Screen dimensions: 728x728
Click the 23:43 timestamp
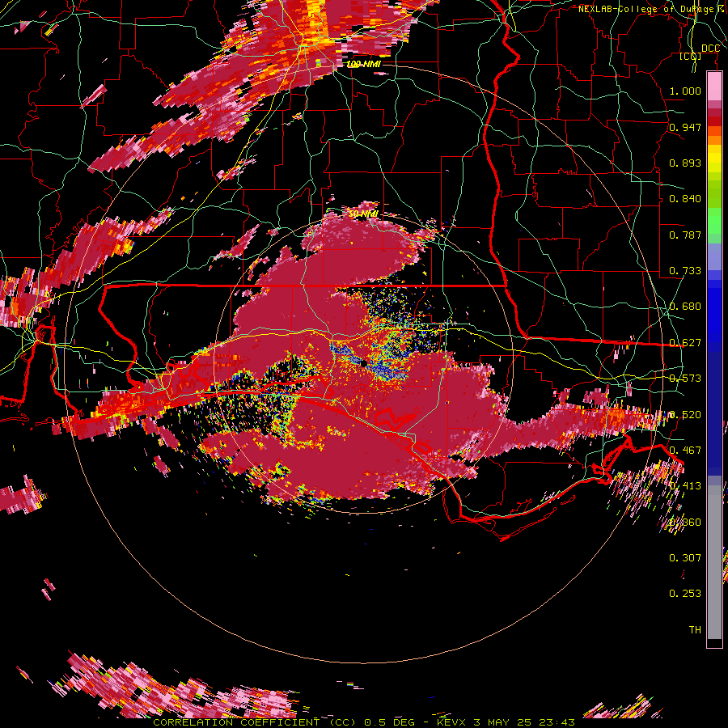(557, 722)
